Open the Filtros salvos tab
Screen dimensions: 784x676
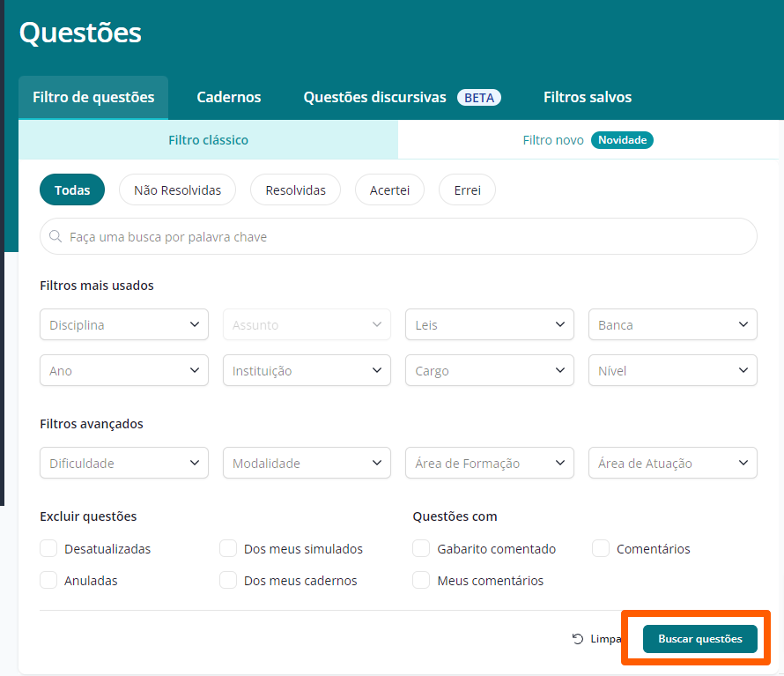(588, 97)
